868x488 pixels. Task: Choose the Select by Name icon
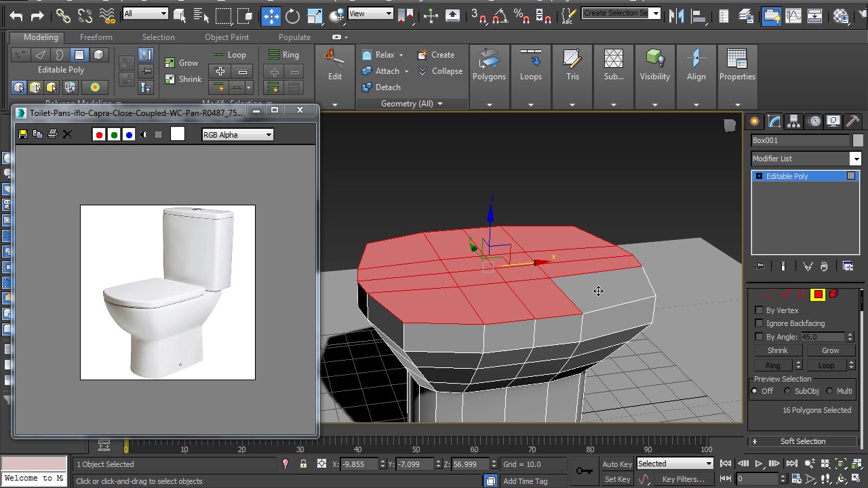tap(201, 15)
